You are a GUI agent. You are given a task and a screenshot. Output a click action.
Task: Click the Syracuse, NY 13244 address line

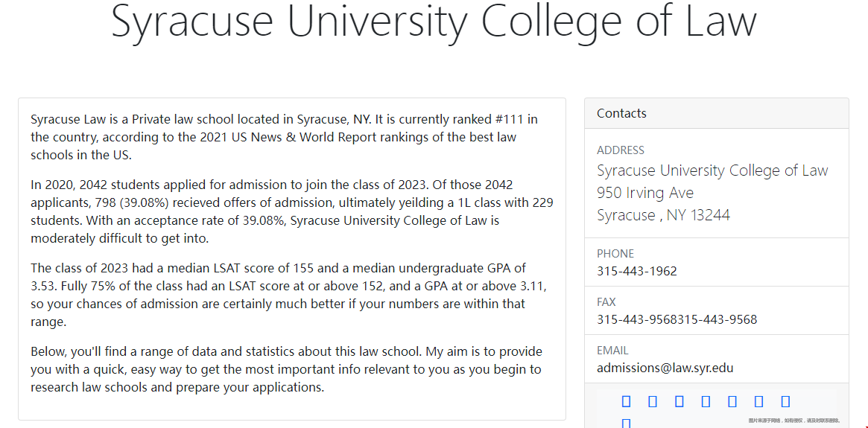tap(663, 214)
